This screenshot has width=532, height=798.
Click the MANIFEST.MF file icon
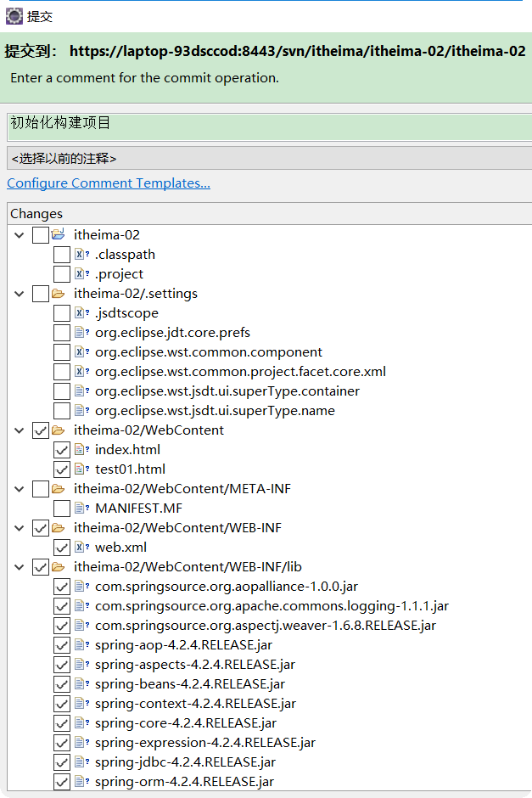pos(81,508)
